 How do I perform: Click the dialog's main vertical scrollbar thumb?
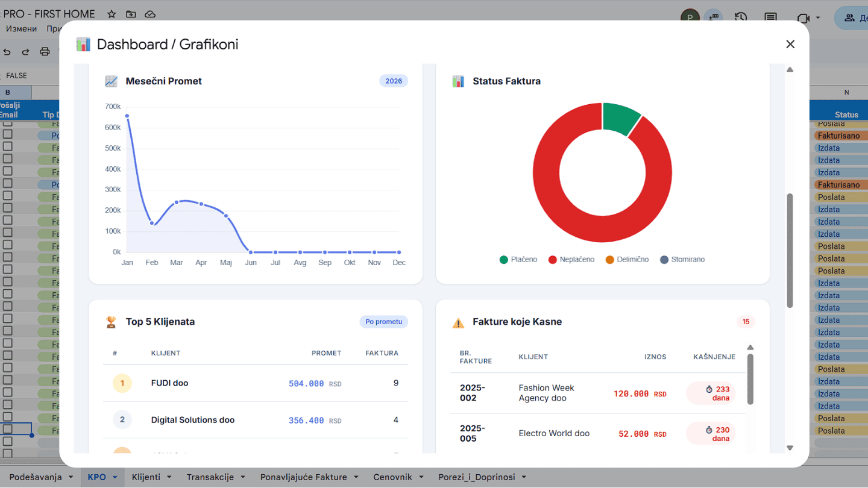790,251
